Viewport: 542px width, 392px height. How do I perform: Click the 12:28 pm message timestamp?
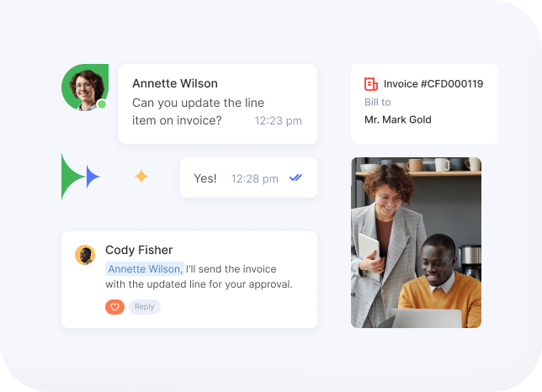pos(255,178)
